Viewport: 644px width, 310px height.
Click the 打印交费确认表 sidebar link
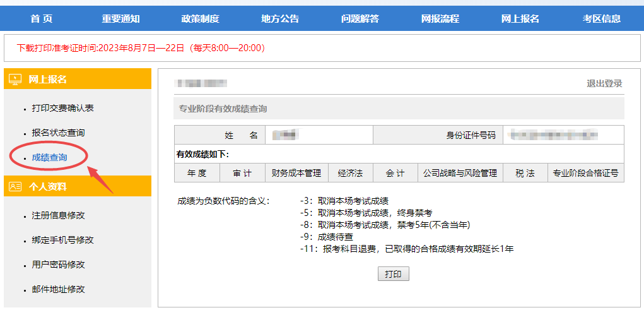(63, 109)
